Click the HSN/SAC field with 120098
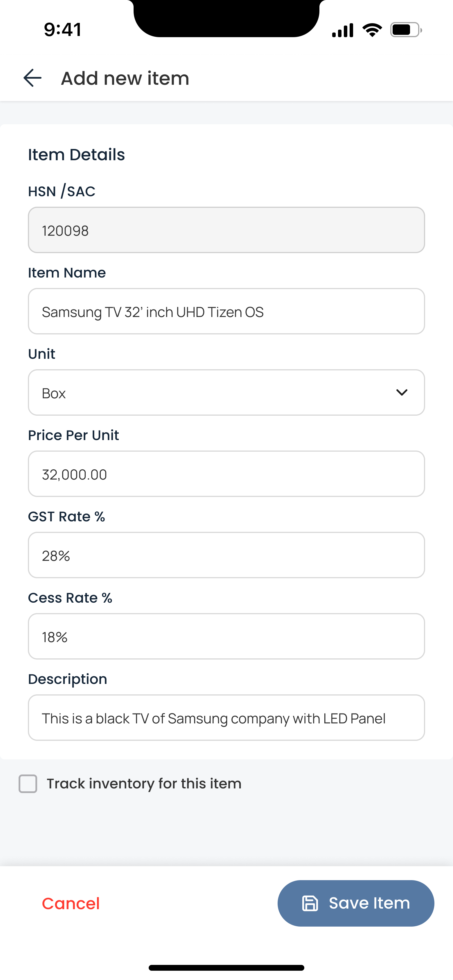Viewport: 453px width, 980px height. [x=226, y=230]
